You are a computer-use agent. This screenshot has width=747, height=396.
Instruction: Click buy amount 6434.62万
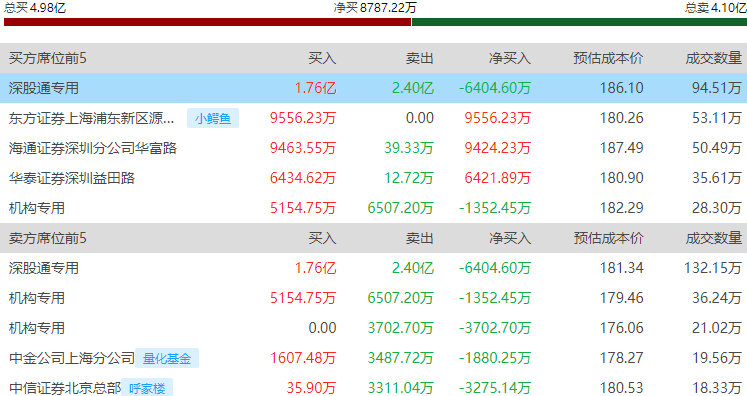(x=303, y=178)
